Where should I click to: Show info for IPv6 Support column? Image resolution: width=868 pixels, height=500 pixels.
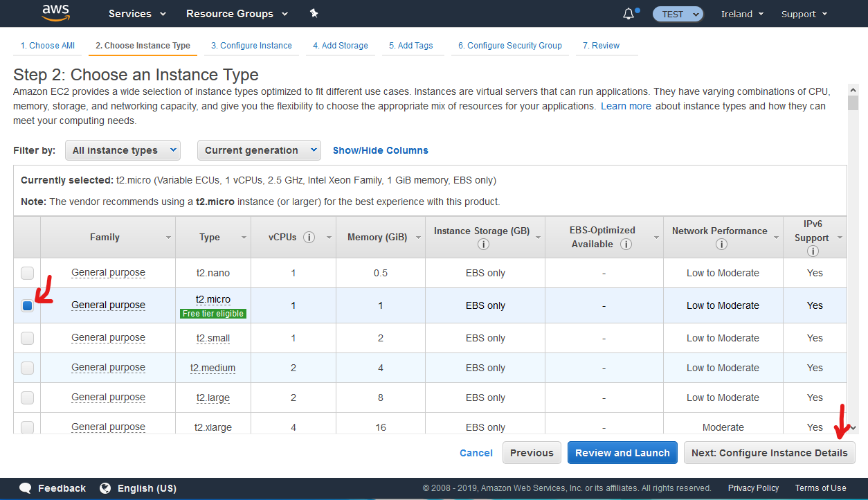point(812,251)
